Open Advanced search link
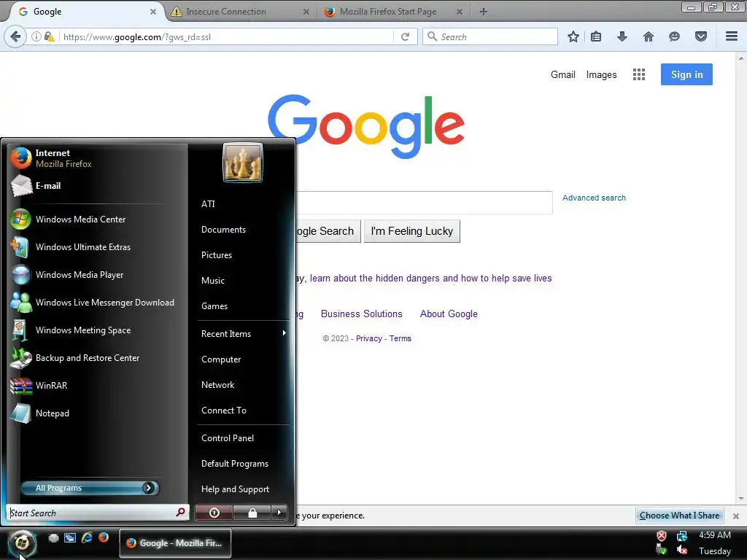Viewport: 747px width, 560px height. pyautogui.click(x=594, y=198)
